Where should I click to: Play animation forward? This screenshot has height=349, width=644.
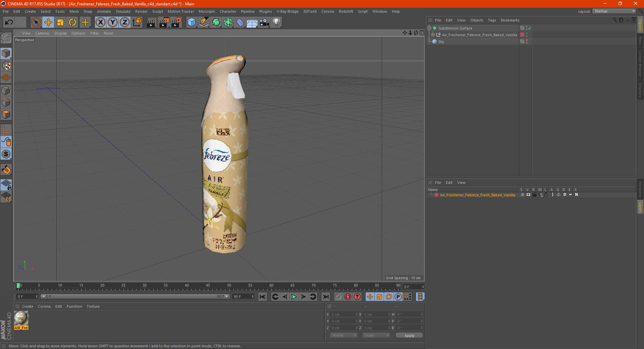[x=294, y=297]
